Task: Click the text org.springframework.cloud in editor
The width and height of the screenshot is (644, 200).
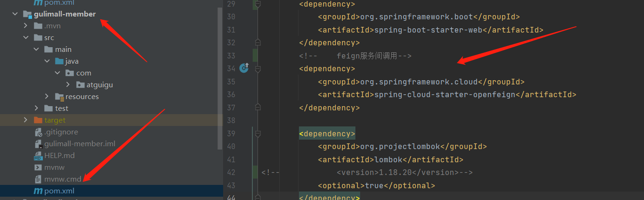Action: tap(419, 82)
